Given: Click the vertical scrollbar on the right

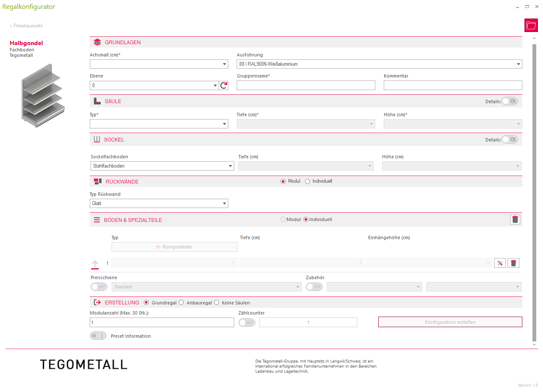Looking at the screenshot, I should coord(534,189).
